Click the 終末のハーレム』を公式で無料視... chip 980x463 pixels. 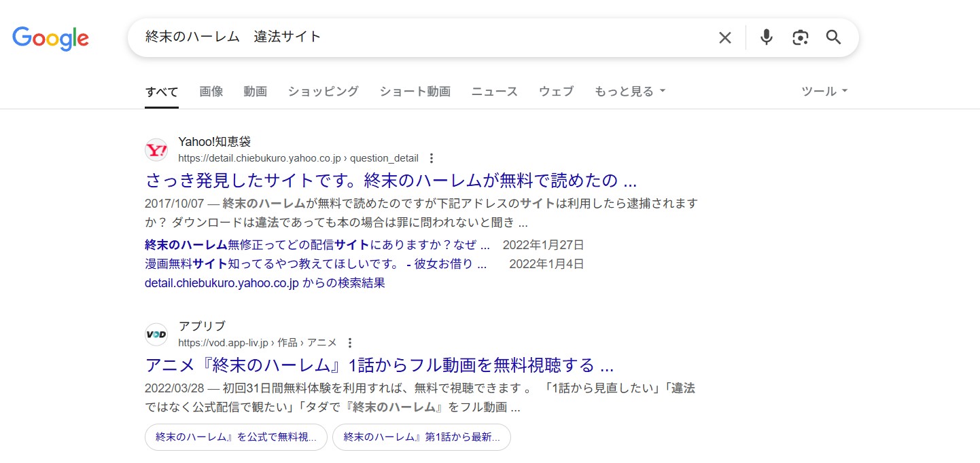click(x=235, y=437)
